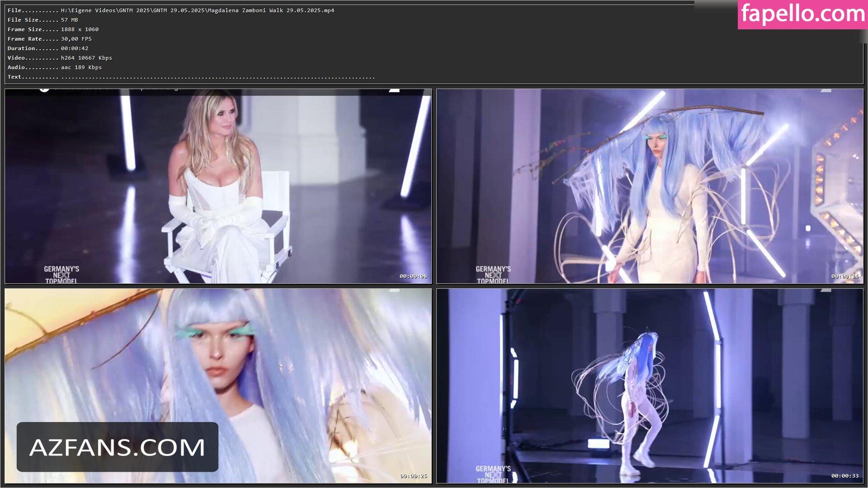
Task: Open the thumbnail frame at timestamp 00:00:33
Action: pos(650,386)
